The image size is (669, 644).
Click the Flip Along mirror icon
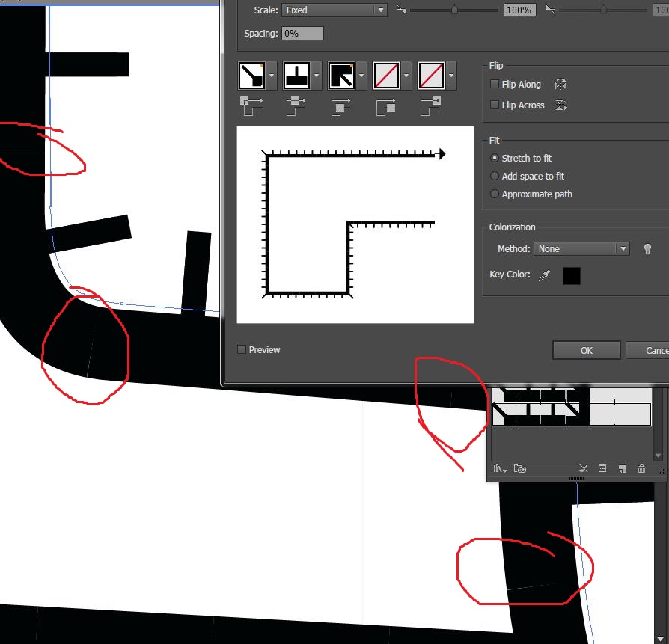560,84
